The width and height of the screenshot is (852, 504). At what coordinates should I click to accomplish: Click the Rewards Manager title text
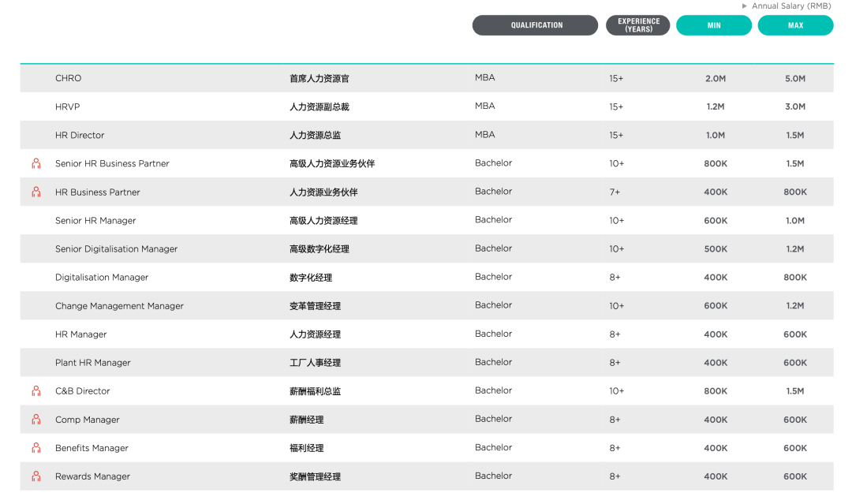coord(92,476)
